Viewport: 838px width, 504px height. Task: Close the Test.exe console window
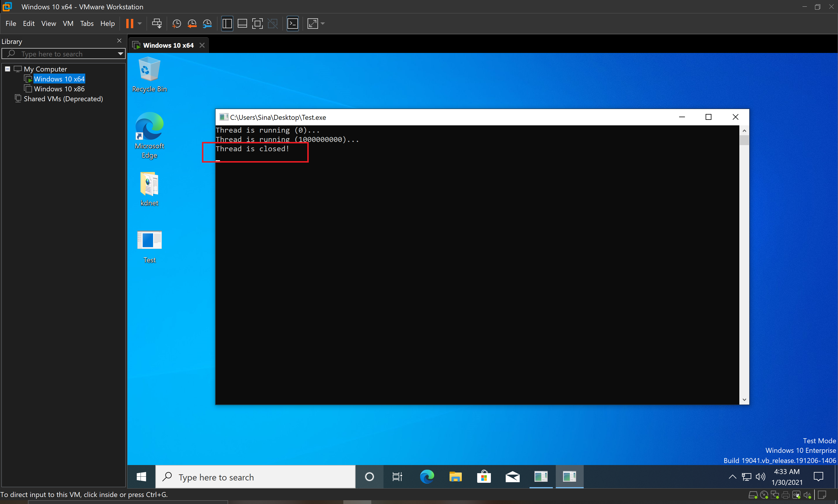point(735,117)
